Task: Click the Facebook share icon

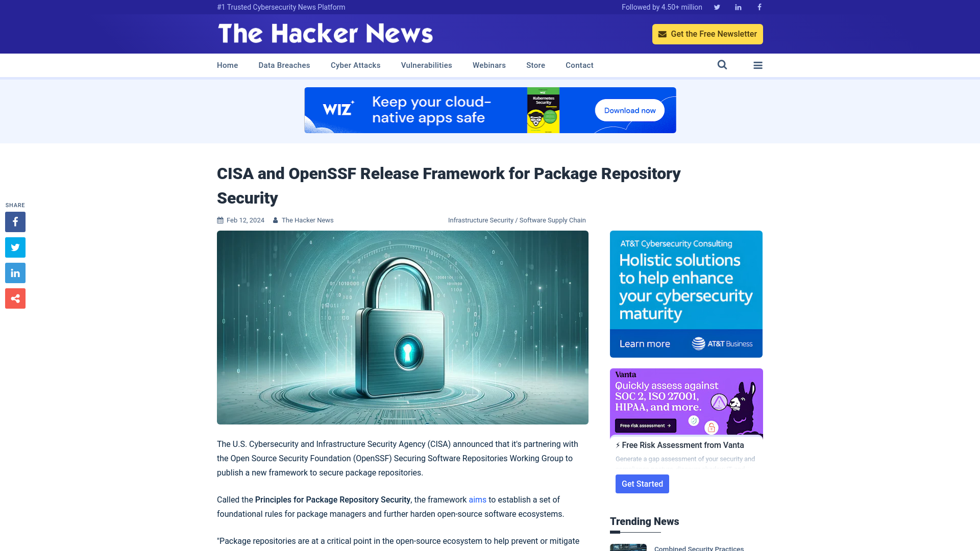Action: tap(15, 221)
